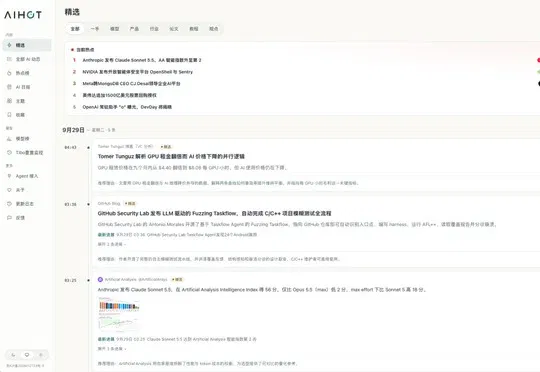
Task: Click the 04:43 timeline dot
Action: pos(89,147)
